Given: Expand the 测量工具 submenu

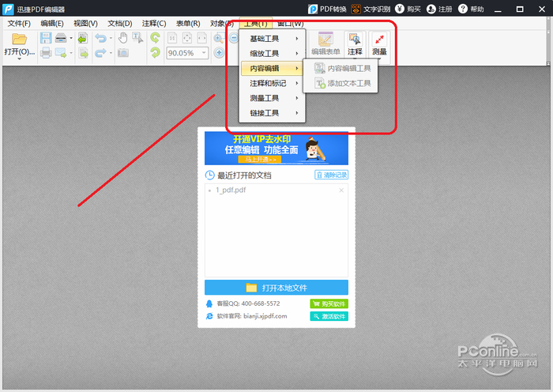Looking at the screenshot, I should 272,98.
